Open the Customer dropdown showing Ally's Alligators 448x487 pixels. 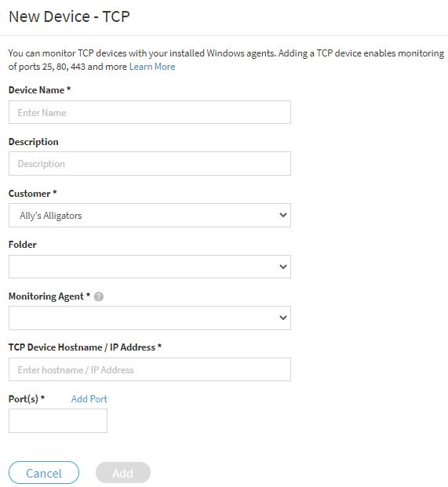click(150, 215)
